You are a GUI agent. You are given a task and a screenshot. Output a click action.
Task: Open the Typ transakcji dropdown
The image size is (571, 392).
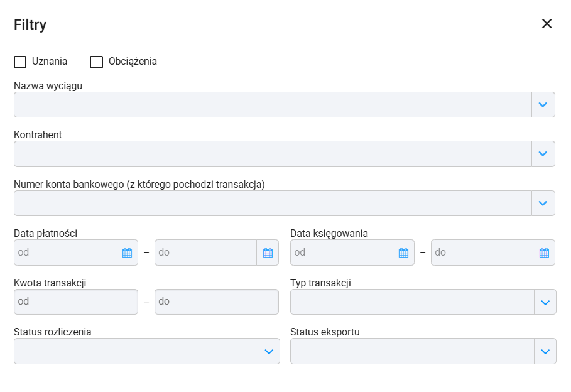point(423,302)
